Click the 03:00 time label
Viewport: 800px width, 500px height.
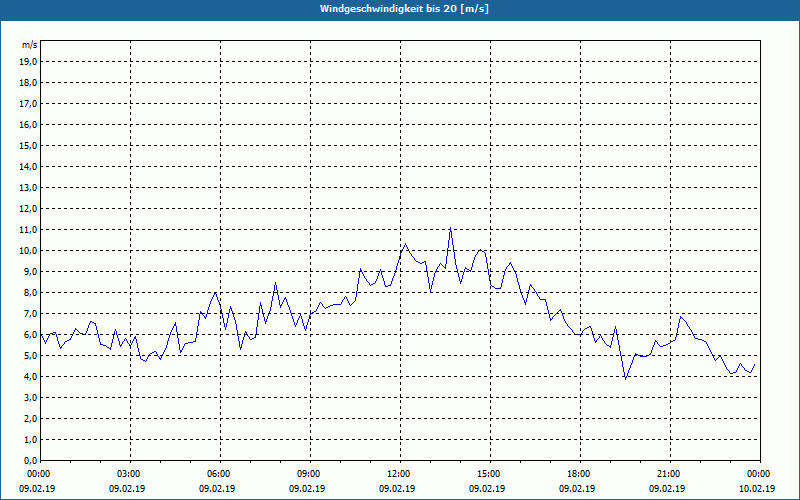(131, 474)
